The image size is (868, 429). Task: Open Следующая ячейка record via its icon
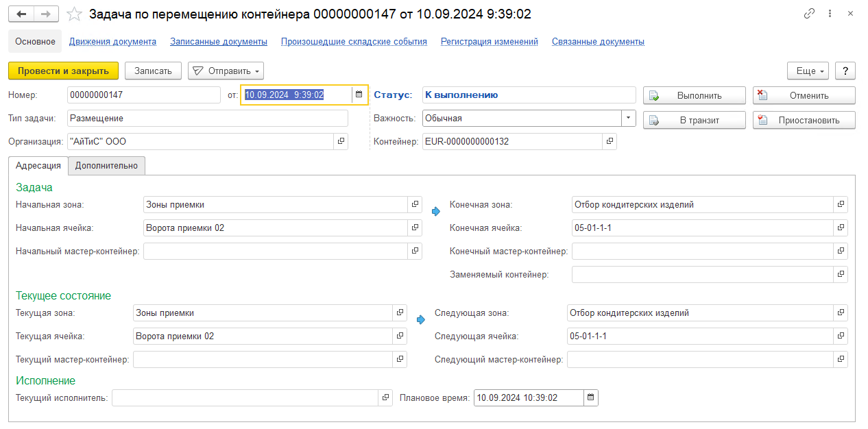841,336
